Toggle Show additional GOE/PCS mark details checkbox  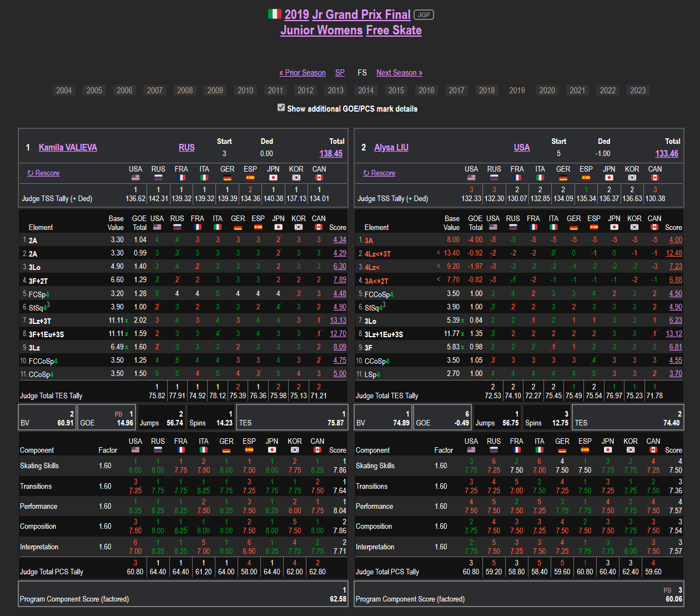click(x=281, y=108)
